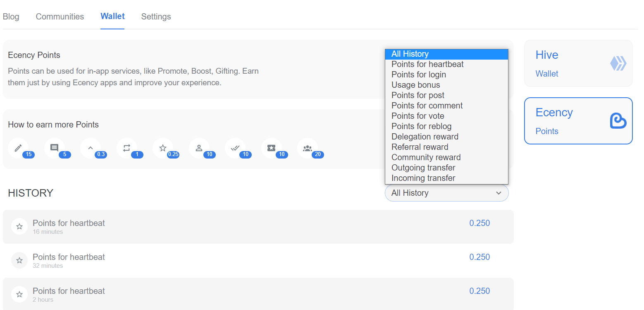Screen dimensions: 644x310
Task: Collapse the All History dropdown box
Action: pos(446,193)
